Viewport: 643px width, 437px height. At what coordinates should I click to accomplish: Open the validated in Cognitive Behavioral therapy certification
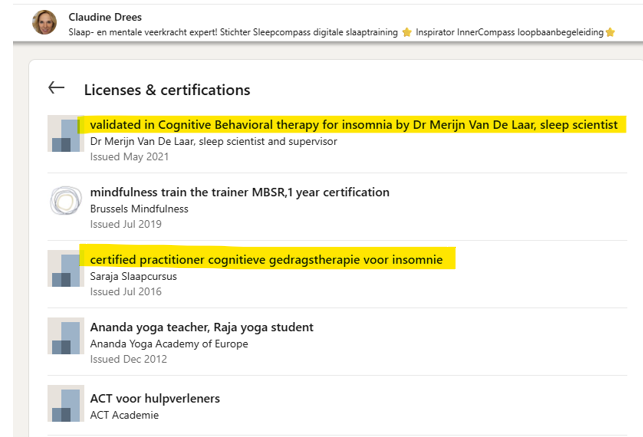(353, 125)
